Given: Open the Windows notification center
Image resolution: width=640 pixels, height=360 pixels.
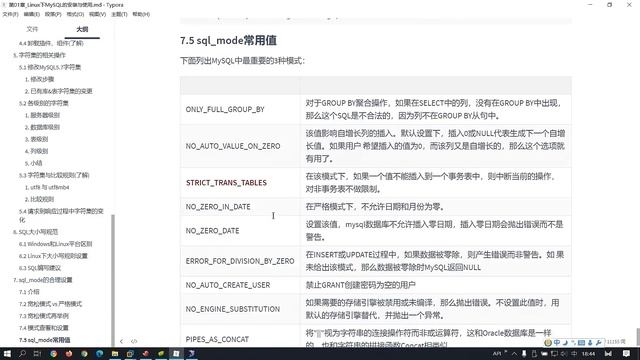Looking at the screenshot, I should [x=627, y=353].
